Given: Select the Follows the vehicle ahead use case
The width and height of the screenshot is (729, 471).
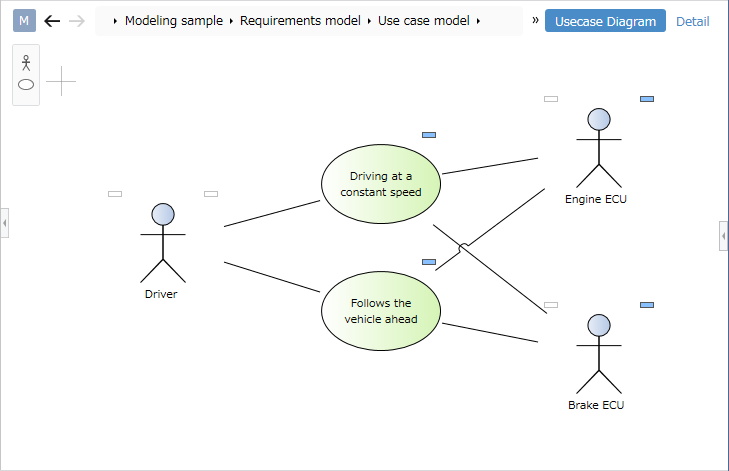Looking at the screenshot, I should 381,311.
